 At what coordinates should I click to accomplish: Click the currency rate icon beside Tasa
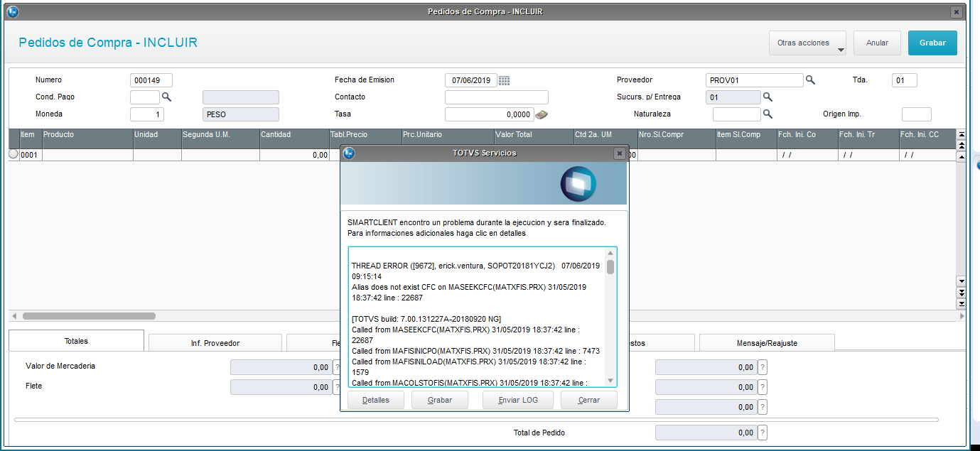pos(541,114)
